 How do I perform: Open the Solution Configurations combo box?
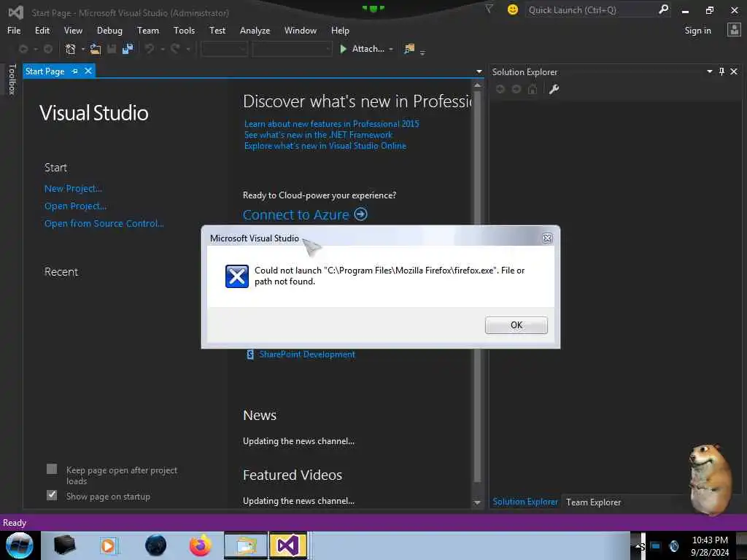pos(224,49)
